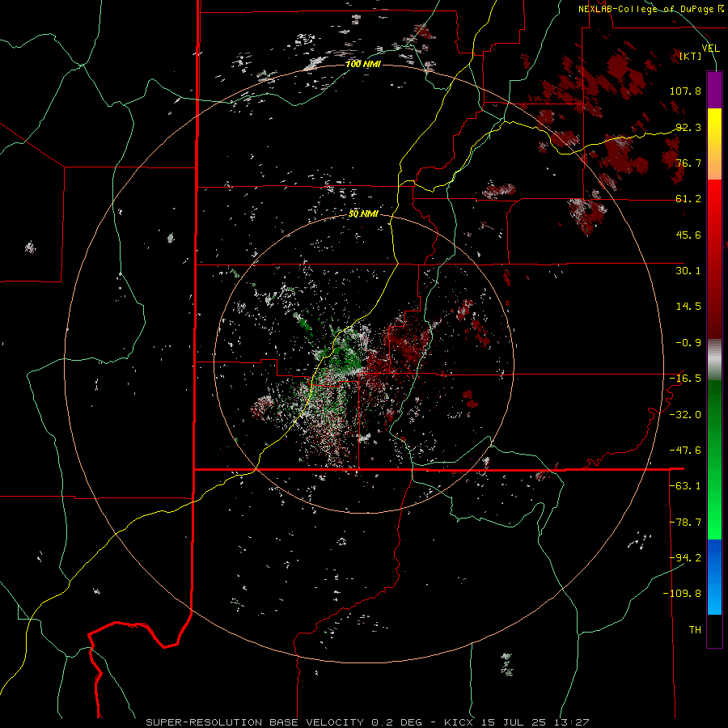Click the 14.5 legend value
728x728 pixels.
coord(688,307)
